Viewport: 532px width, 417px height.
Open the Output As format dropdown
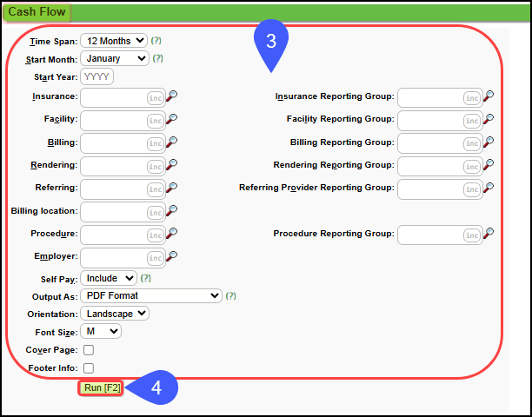(151, 295)
